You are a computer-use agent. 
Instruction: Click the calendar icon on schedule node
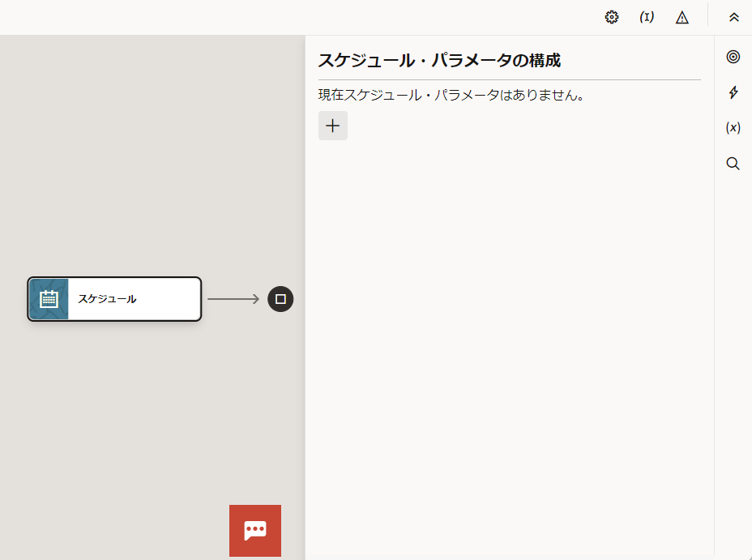point(49,299)
